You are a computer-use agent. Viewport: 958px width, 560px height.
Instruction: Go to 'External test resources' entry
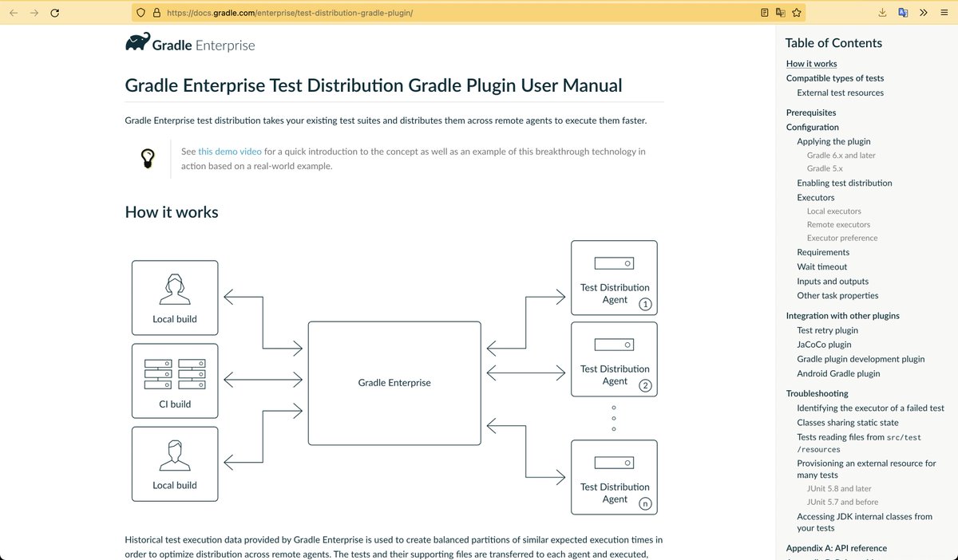coord(840,93)
